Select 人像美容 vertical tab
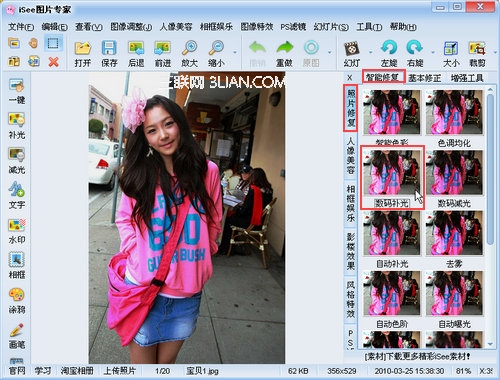Image resolution: width=500 pixels, height=380 pixels. coord(351,156)
